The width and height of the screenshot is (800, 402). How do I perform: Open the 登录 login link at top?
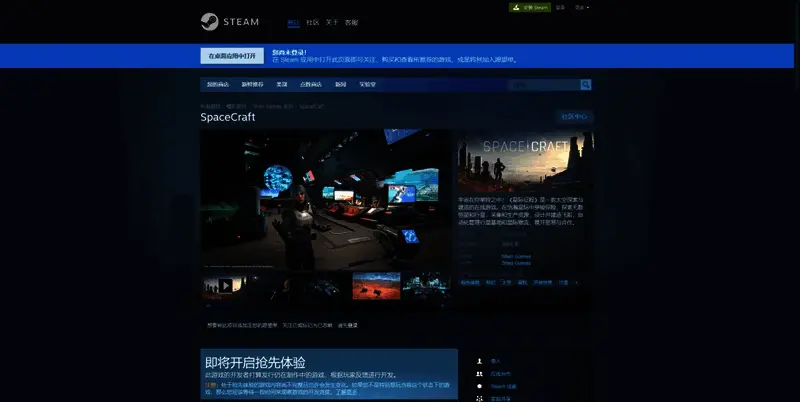560,8
